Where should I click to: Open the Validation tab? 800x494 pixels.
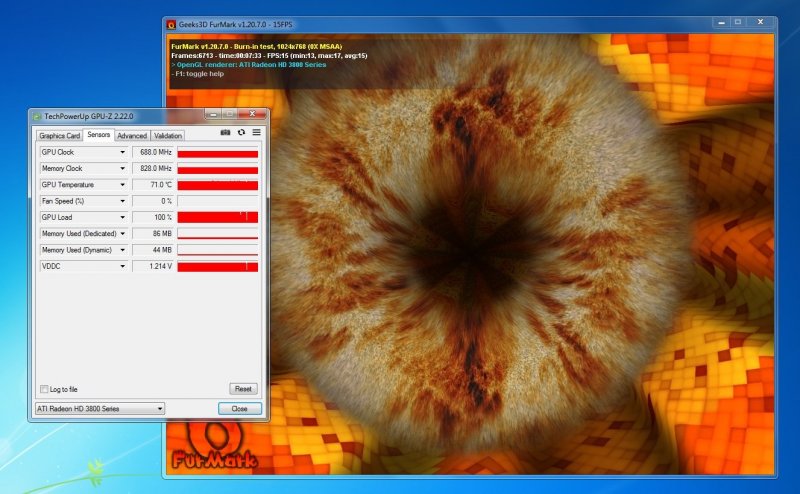pyautogui.click(x=168, y=135)
